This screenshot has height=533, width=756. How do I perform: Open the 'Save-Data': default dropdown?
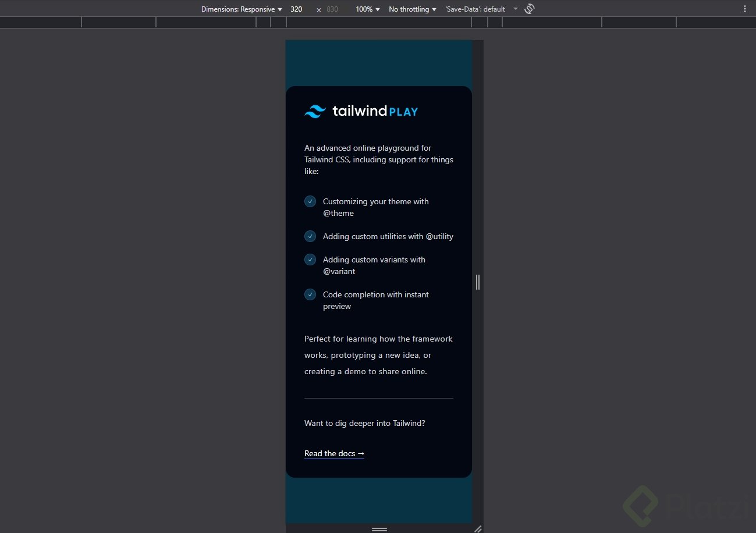pos(481,9)
